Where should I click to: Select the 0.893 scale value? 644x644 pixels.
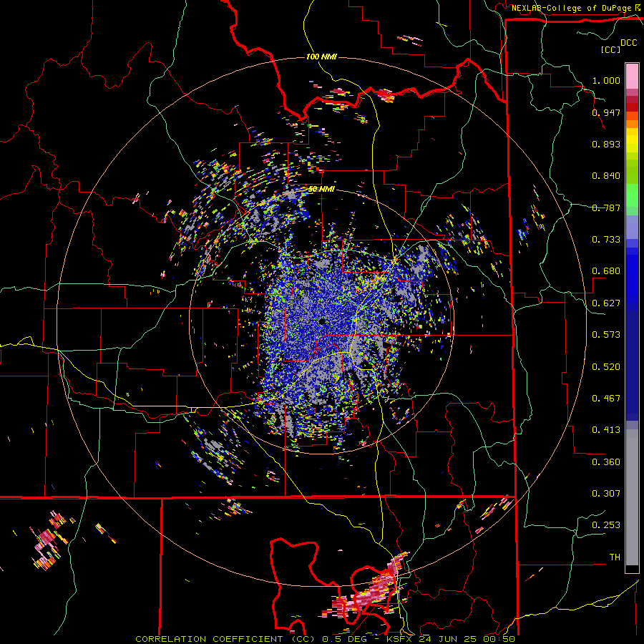pos(606,144)
